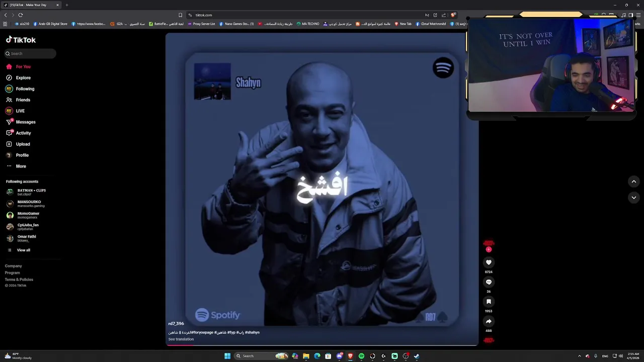Open the Explore page

(x=18, y=78)
